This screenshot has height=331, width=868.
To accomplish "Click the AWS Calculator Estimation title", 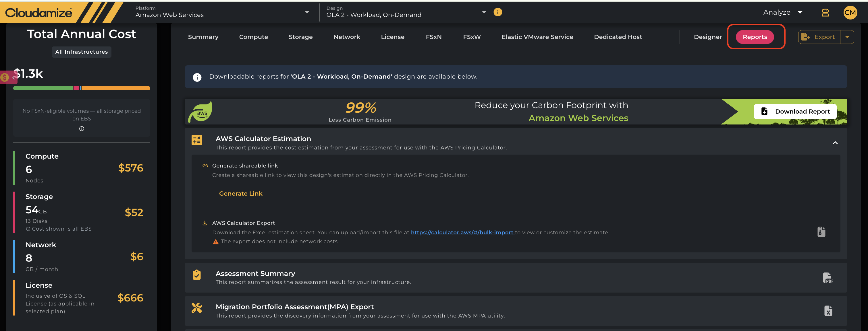I will pyautogui.click(x=263, y=139).
